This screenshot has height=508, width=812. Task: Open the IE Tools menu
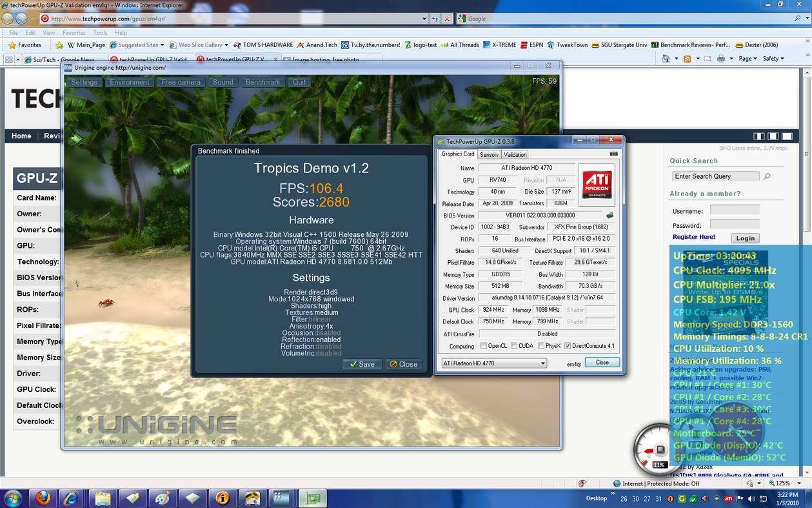pos(100,33)
